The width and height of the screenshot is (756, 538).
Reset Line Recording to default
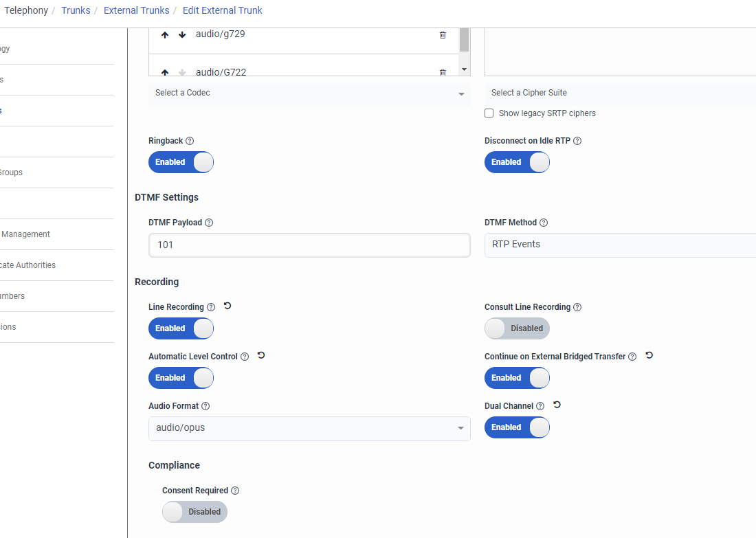point(227,306)
